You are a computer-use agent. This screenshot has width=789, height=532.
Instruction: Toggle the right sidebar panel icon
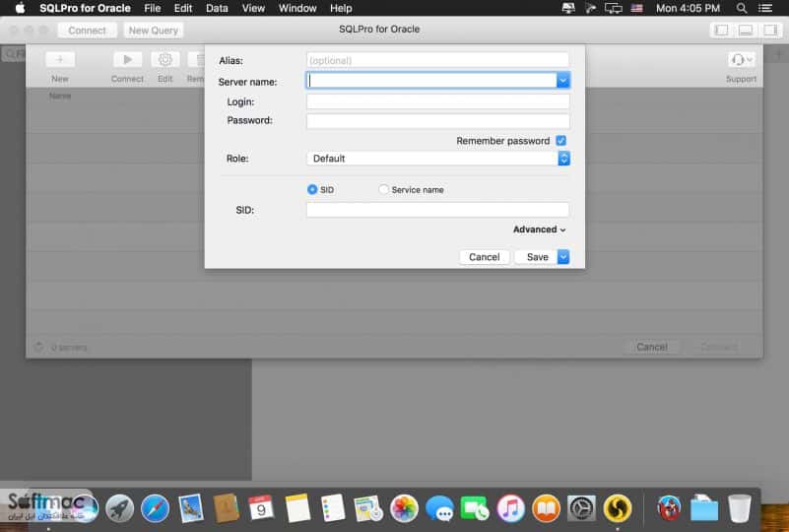pyautogui.click(x=770, y=31)
